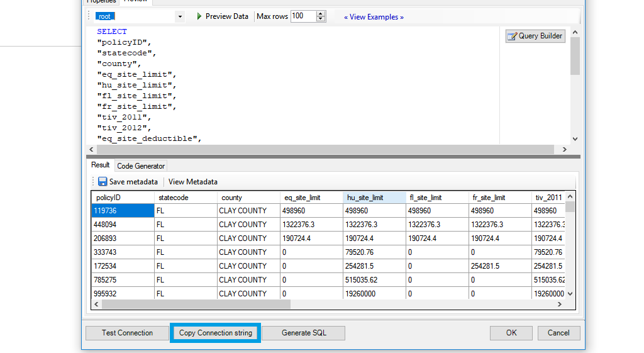Click into the Max rows field
644x353 pixels.
coord(303,16)
